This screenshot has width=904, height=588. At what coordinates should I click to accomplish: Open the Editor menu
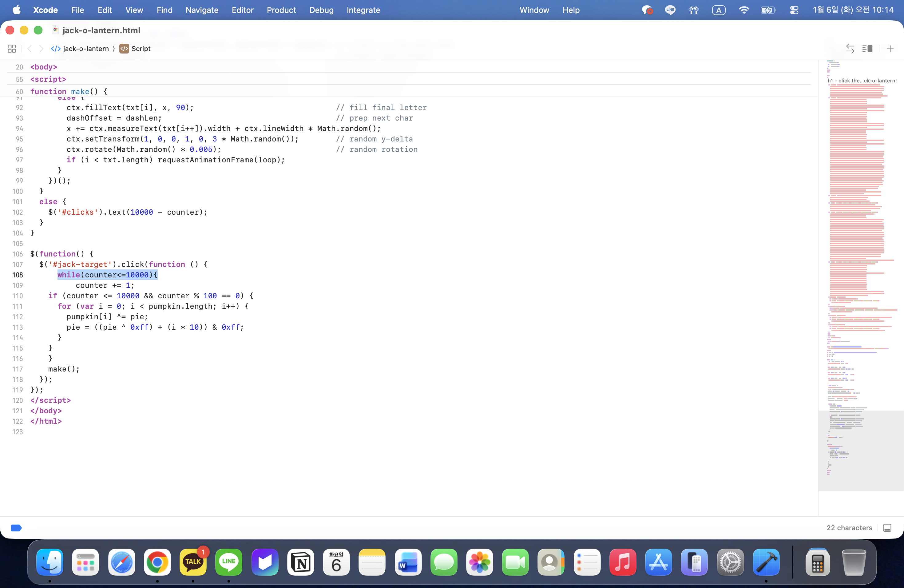[x=242, y=10]
